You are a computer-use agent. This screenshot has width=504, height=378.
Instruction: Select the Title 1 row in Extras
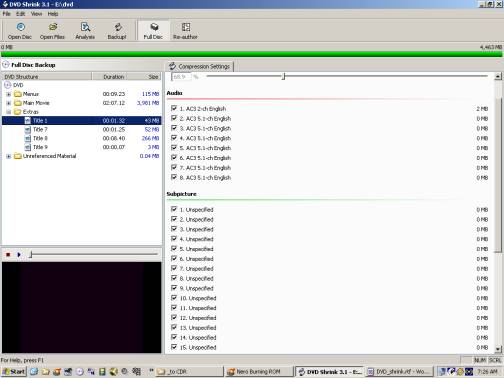point(82,120)
